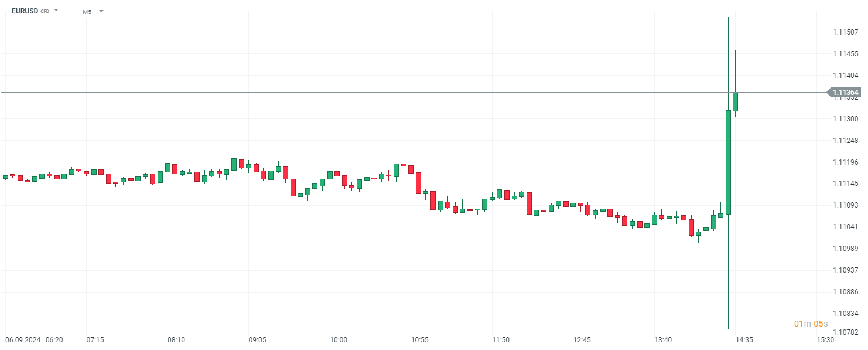Viewport: 868px width, 350px height.
Task: Click the M5 timeframe label
Action: (87, 12)
